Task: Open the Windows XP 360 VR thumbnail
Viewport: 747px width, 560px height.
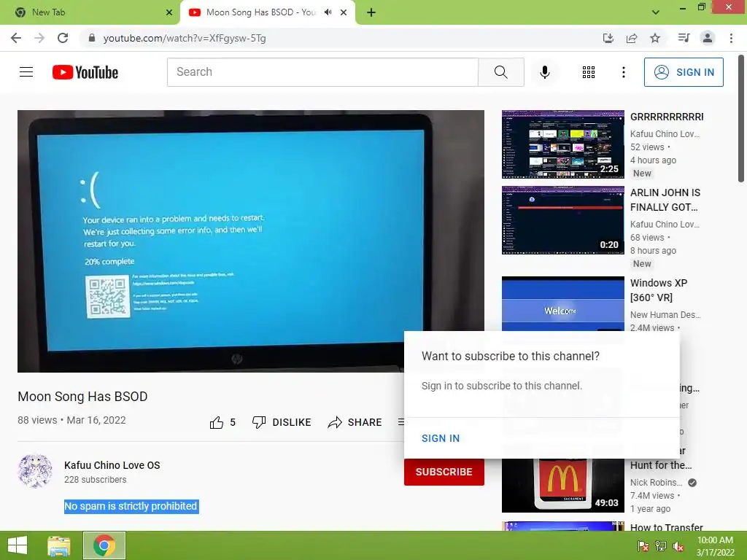Action: (562, 303)
